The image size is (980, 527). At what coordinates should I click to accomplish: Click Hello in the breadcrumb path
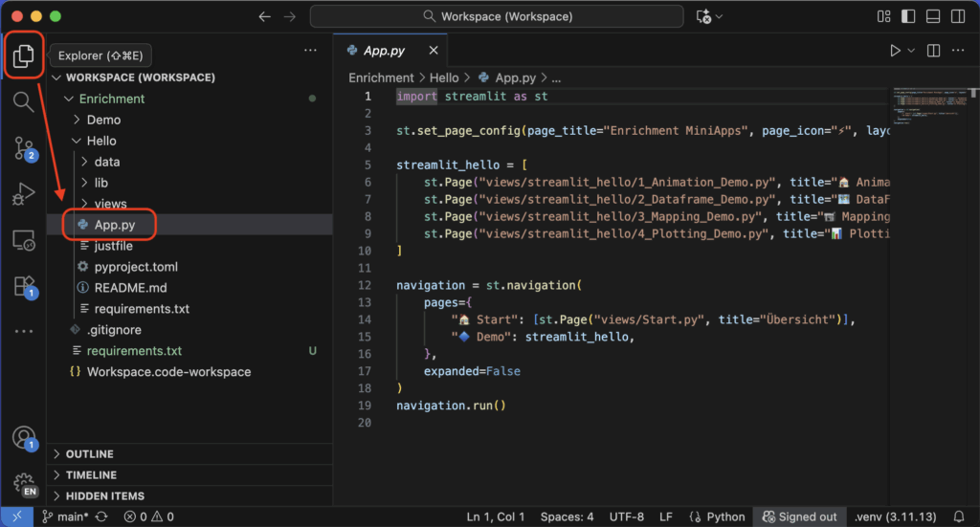pos(443,77)
